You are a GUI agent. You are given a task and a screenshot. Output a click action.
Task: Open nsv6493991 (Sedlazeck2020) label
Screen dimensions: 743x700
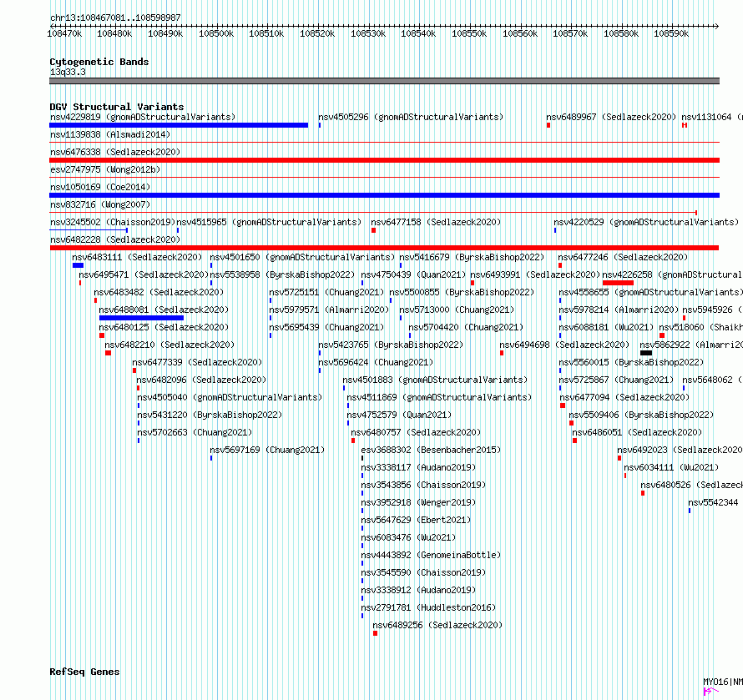pos(535,274)
